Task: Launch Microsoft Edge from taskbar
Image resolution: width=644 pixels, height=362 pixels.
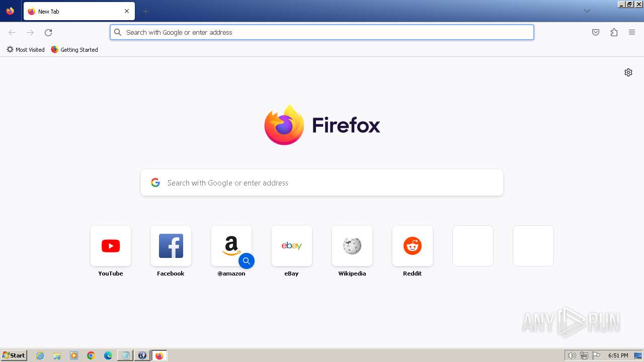Action: 108,355
